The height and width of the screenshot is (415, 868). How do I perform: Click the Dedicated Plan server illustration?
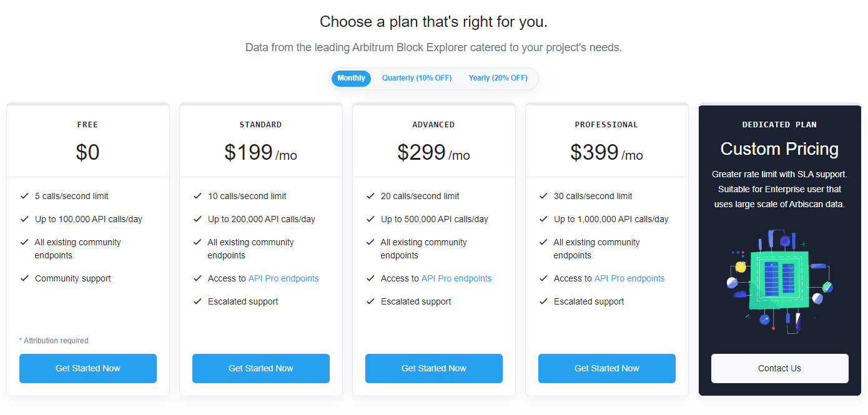779,281
